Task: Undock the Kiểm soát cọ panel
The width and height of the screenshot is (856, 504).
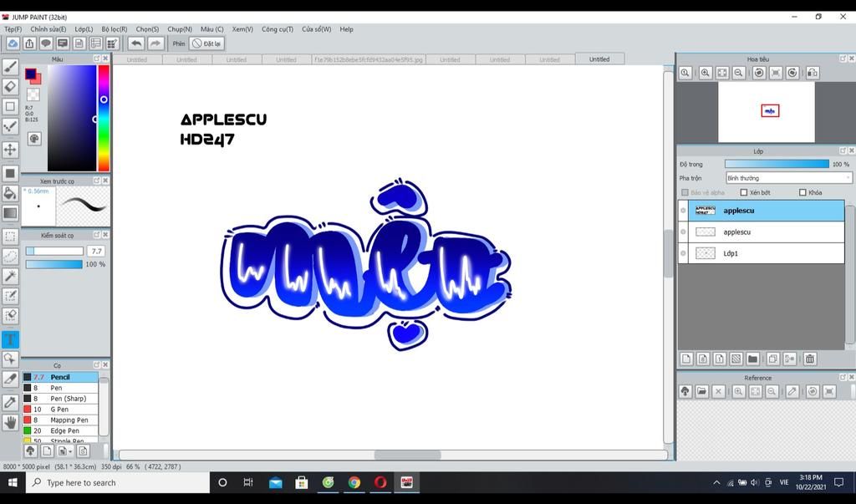Action: coord(97,235)
